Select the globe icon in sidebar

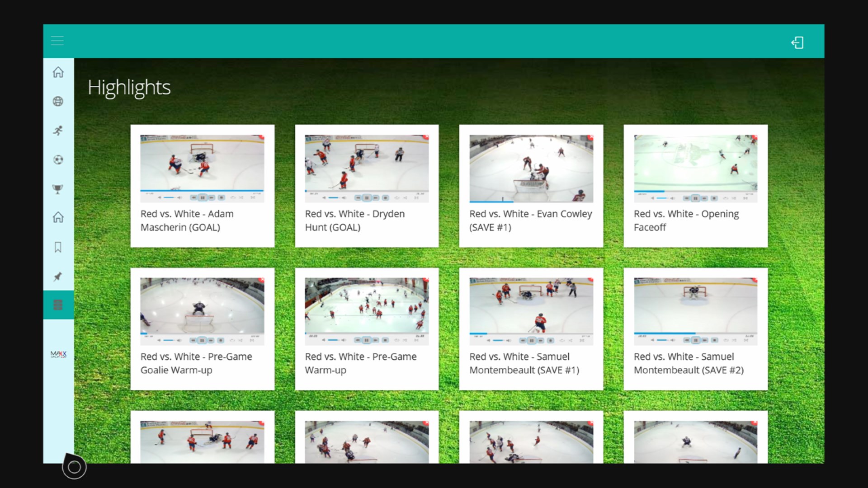[x=58, y=101]
